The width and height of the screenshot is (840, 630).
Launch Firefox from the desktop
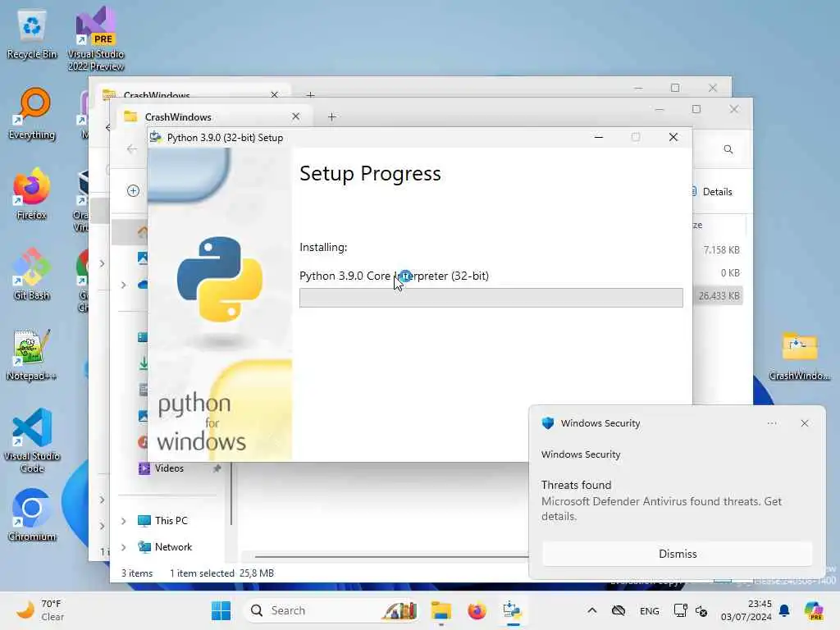32,194
